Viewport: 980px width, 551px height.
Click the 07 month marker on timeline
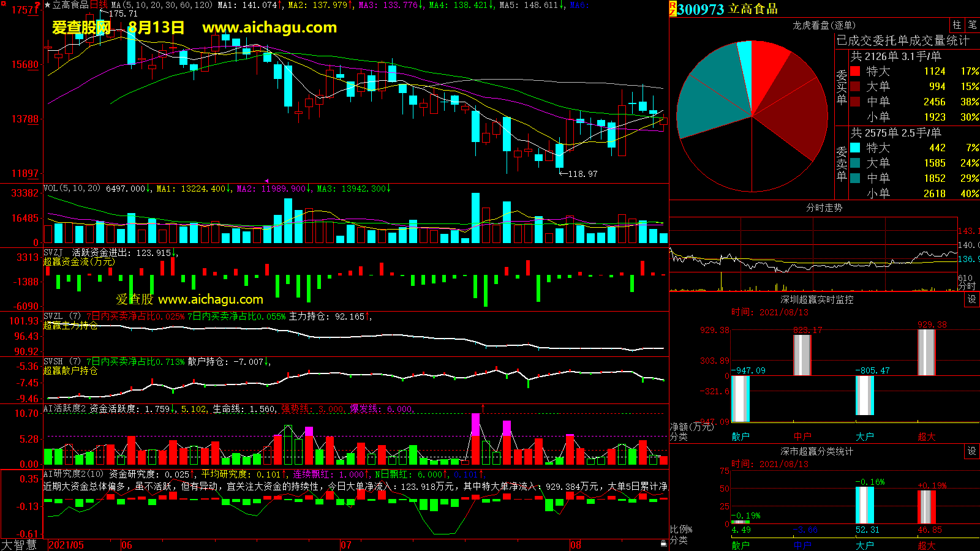[x=346, y=545]
